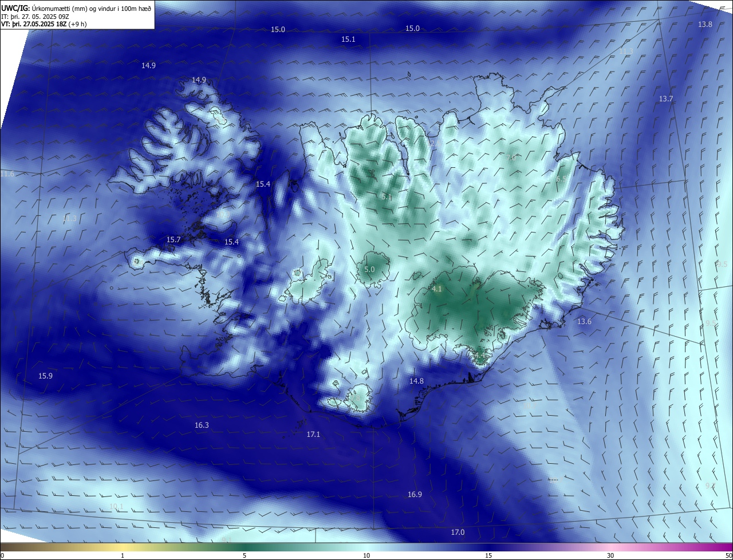Click the 16.3 value label on the map
Image resolution: width=733 pixels, height=560 pixels.
click(202, 425)
